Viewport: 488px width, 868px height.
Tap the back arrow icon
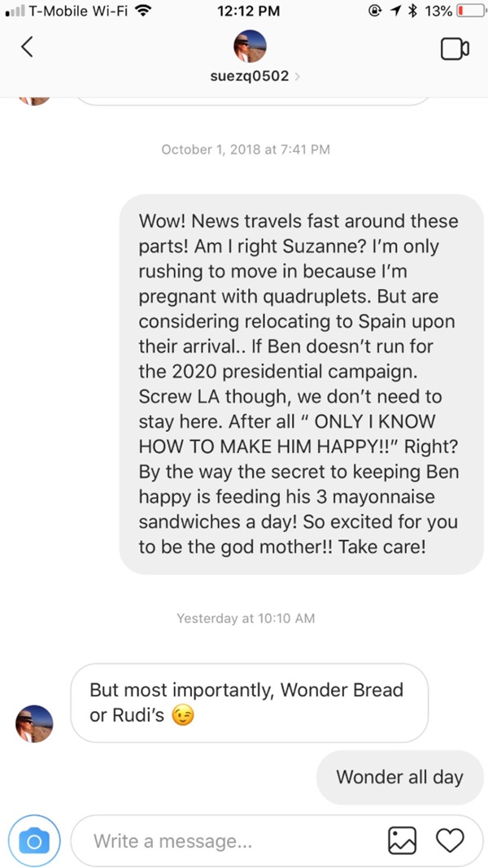(27, 47)
